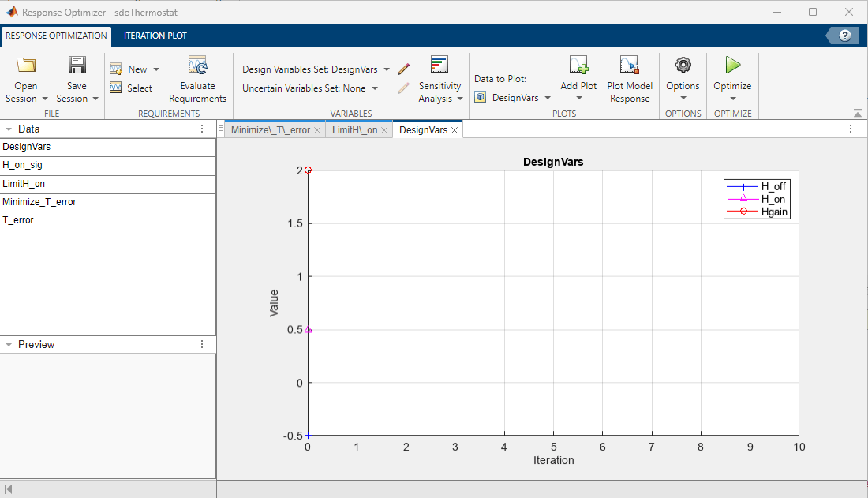Edit design variables set pencil icon
868x498 pixels.
point(403,69)
